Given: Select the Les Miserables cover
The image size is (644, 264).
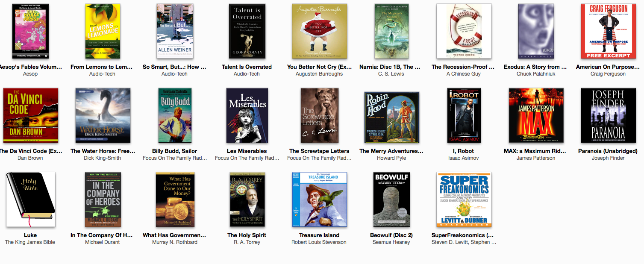Looking at the screenshot, I should 247,115.
